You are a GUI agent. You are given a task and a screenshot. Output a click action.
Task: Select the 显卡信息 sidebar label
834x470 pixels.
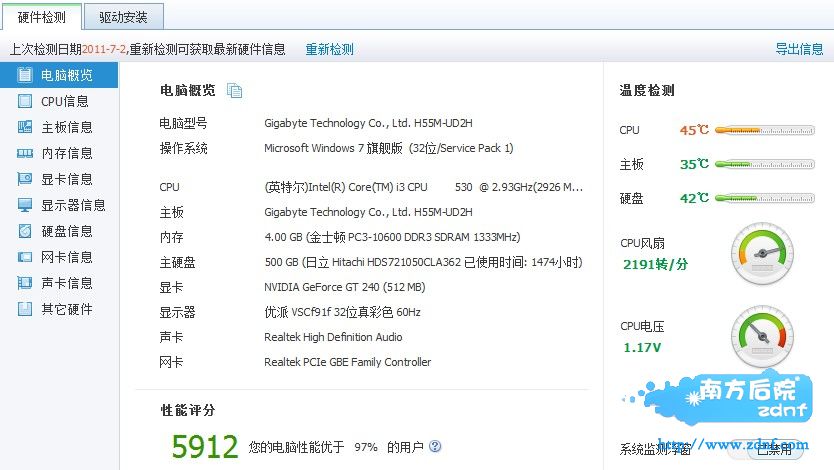coord(67,179)
